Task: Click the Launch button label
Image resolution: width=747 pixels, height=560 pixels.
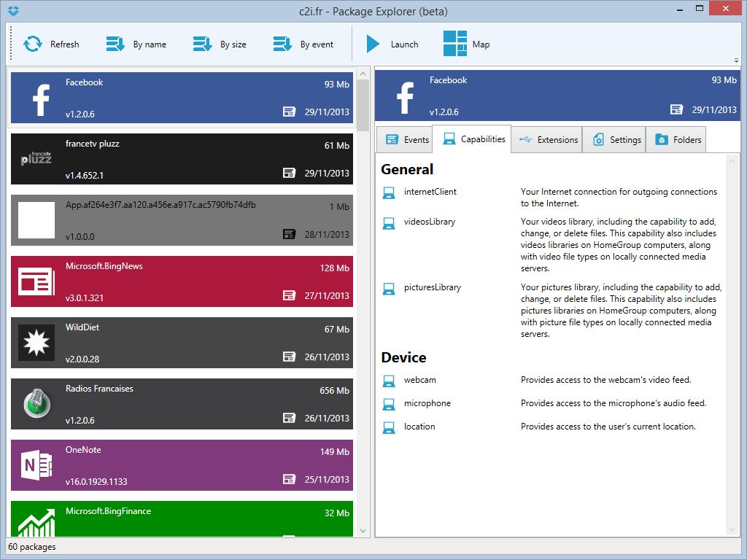Action: (x=404, y=44)
